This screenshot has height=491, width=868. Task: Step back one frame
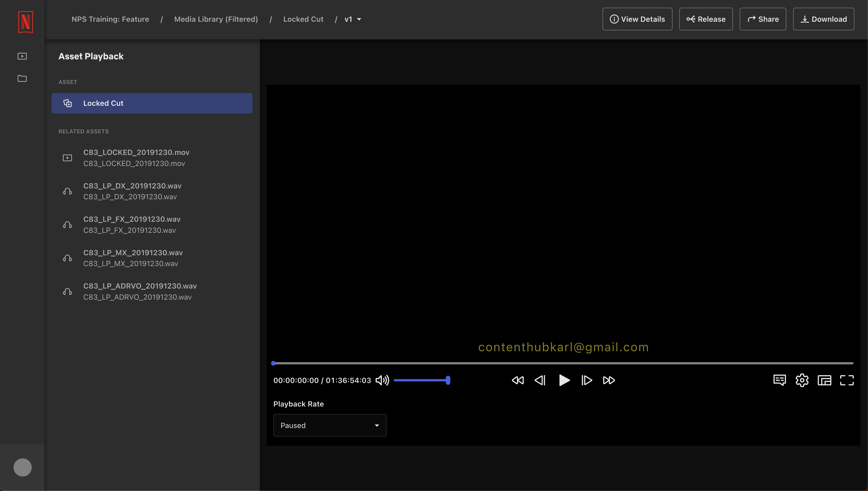[540, 380]
